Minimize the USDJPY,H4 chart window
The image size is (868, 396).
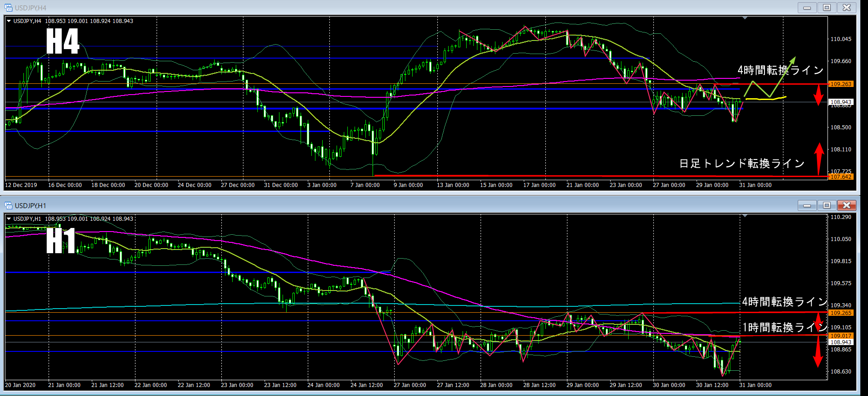pos(807,8)
